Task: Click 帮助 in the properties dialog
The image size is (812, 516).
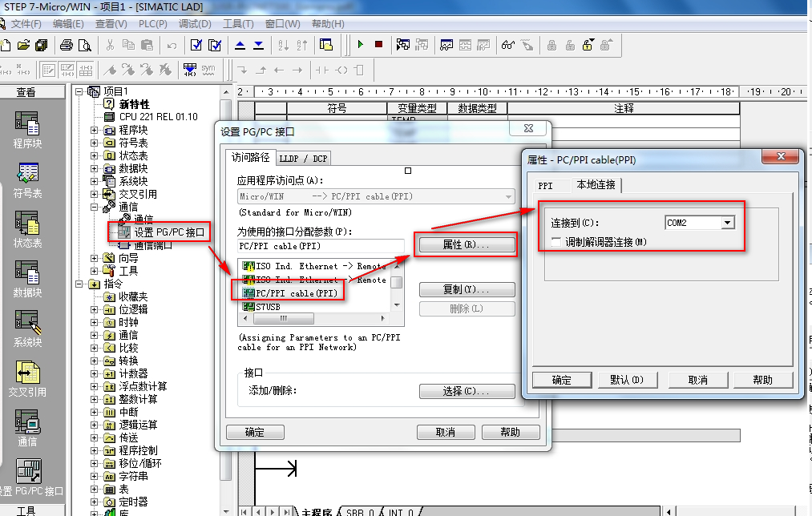Action: pyautogui.click(x=763, y=380)
